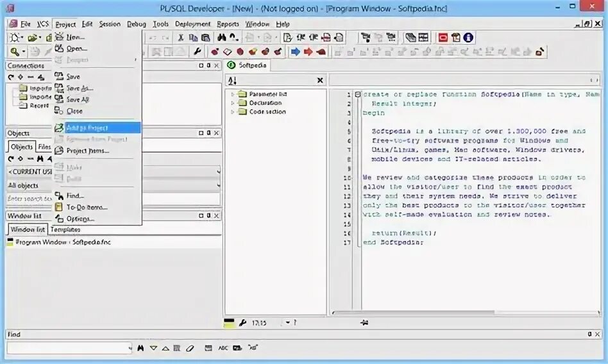Screen dimensions: 608x364
Task: Click the wrench preferences icon in toolbar
Action: [198, 51]
